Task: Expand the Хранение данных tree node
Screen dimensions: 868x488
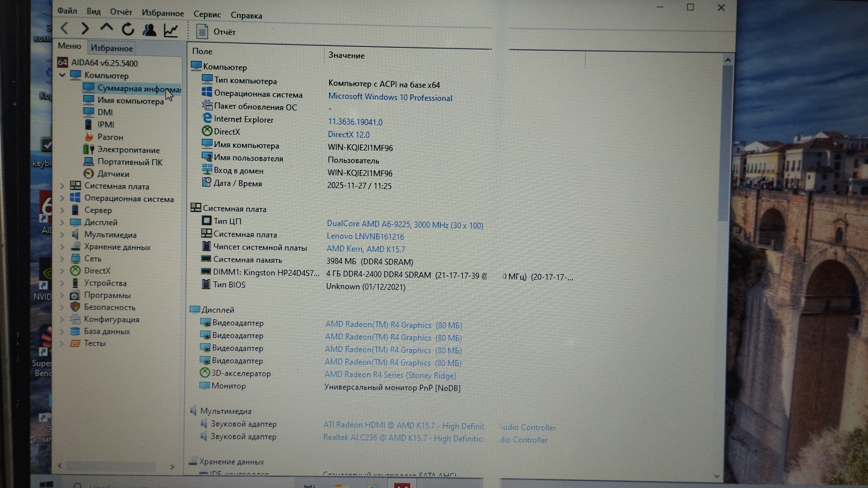Action: 62,247
